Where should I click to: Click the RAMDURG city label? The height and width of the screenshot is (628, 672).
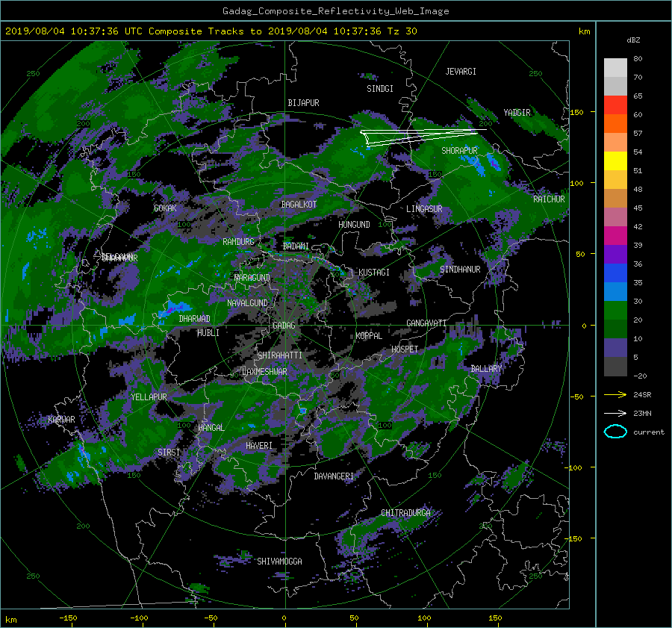tap(238, 242)
